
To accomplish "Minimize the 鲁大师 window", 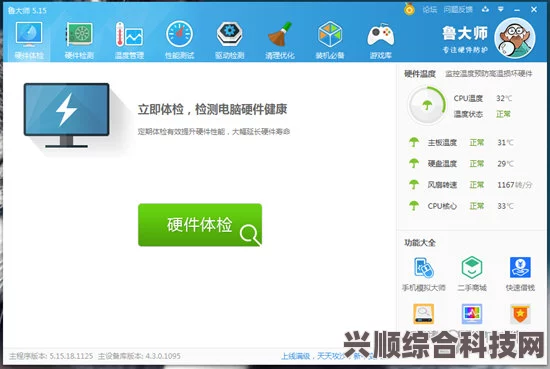I will 517,10.
